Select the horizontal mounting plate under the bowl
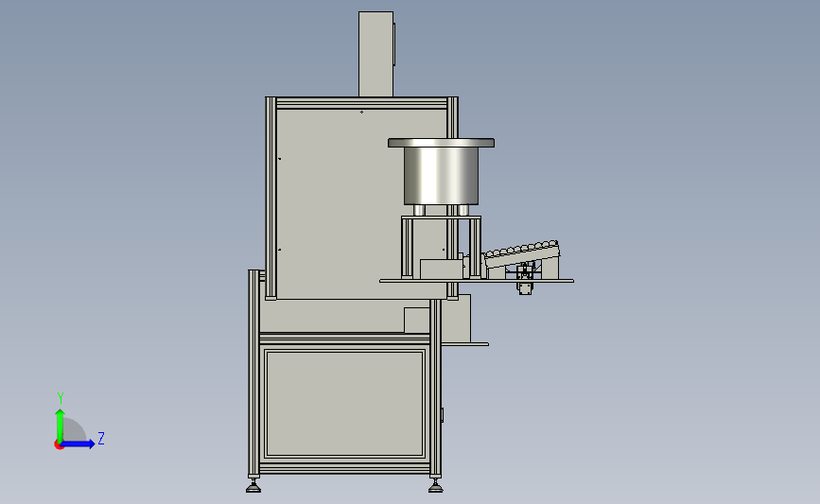 pyautogui.click(x=477, y=281)
